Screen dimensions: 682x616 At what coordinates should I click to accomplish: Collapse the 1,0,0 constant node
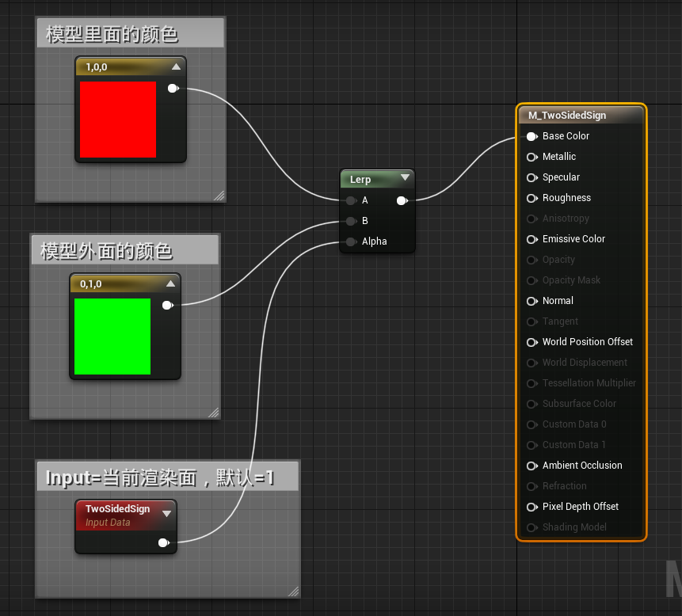coord(177,67)
